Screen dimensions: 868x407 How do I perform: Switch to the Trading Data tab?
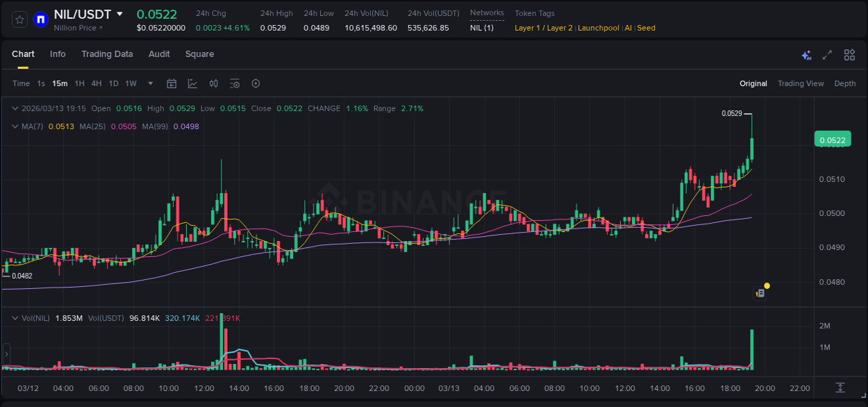107,54
